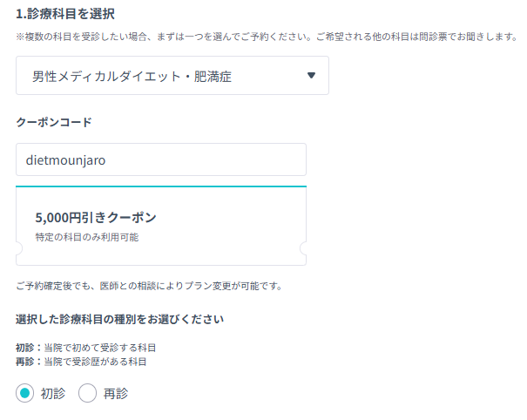Click the ご予約確定後でも plan change notice
Image resolution: width=527 pixels, height=420 pixels.
(149, 286)
